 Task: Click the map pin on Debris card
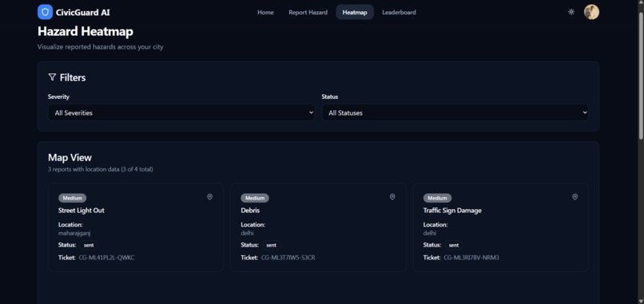pyautogui.click(x=392, y=197)
